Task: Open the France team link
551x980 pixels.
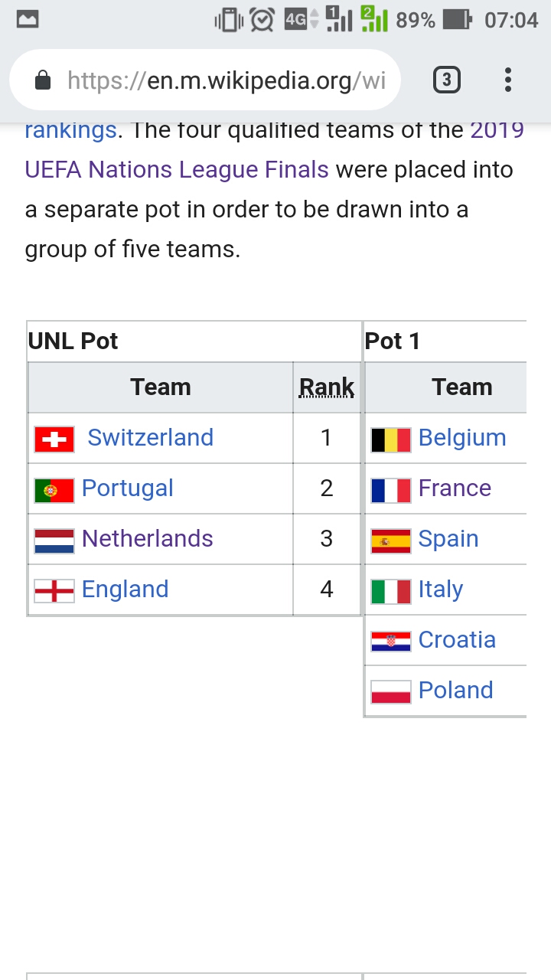Action: [455, 488]
